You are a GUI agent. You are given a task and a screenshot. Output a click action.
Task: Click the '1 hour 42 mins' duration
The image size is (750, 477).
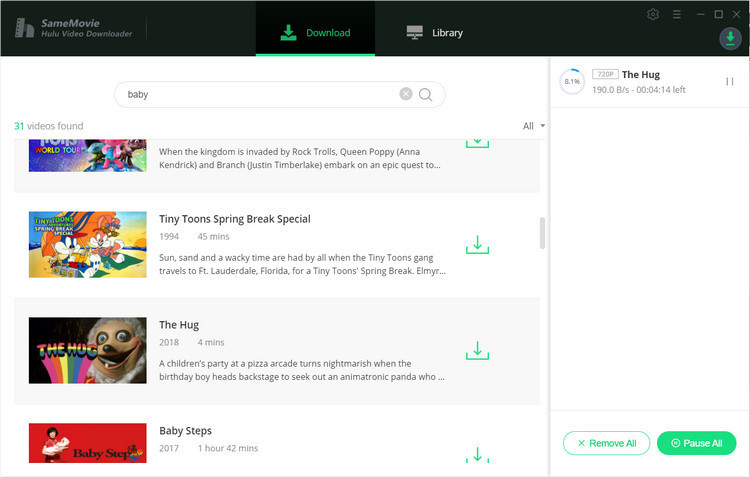[228, 448]
